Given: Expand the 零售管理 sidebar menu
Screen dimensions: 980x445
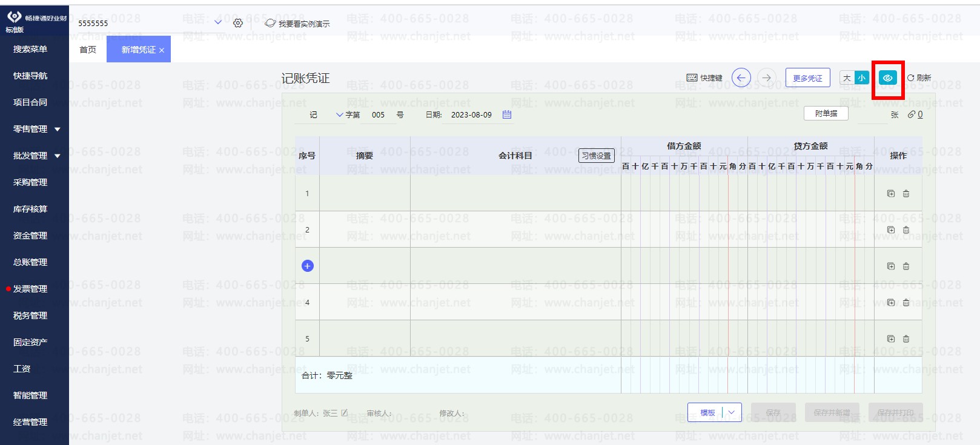Looking at the screenshot, I should tap(58, 129).
